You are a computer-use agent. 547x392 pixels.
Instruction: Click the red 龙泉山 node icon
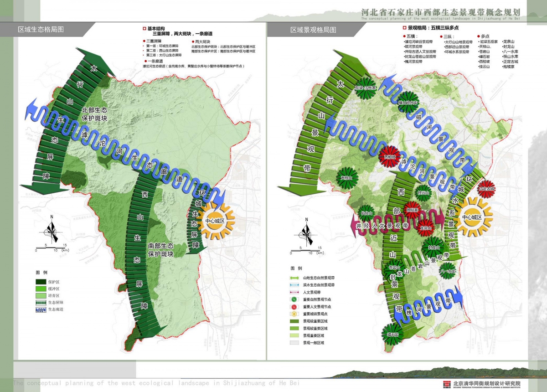pyautogui.click(x=426, y=227)
